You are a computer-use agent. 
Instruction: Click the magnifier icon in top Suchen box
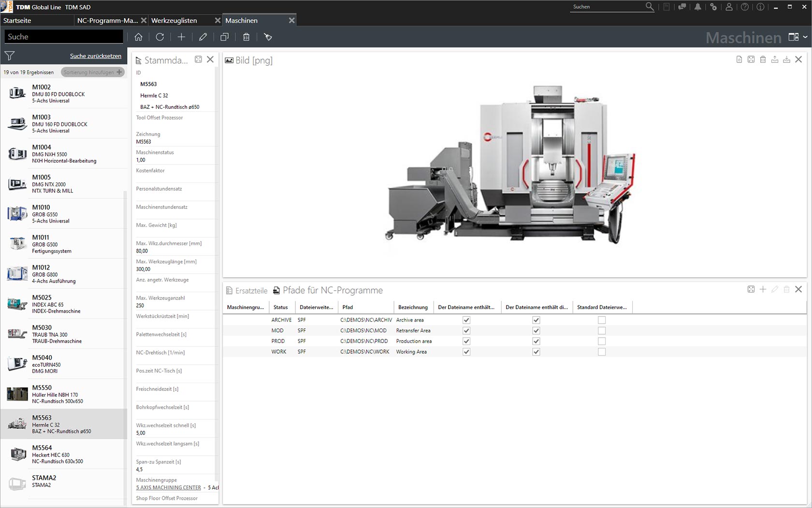point(650,7)
